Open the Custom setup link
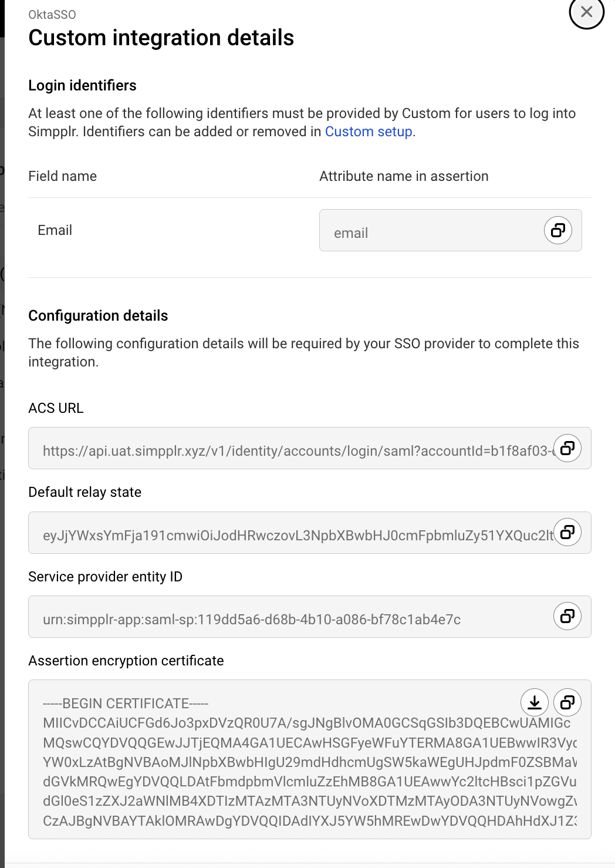This screenshot has height=868, width=615. pyautogui.click(x=369, y=132)
